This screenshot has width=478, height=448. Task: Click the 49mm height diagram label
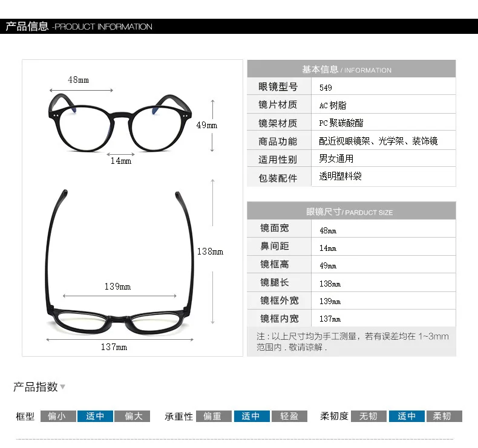pos(207,125)
